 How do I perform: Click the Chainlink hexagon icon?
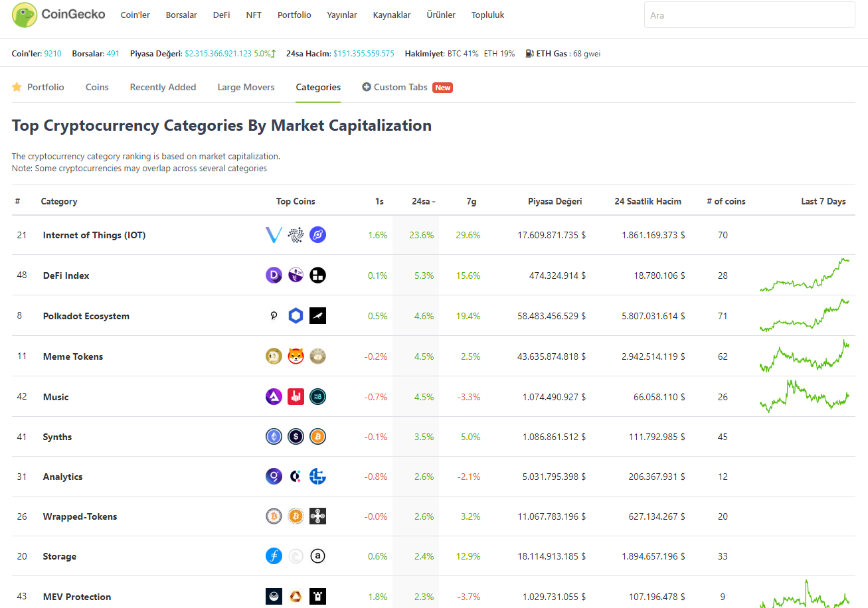coord(296,316)
